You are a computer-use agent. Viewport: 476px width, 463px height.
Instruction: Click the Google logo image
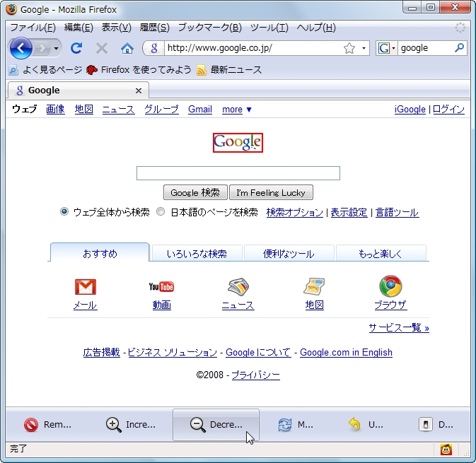[x=238, y=143]
